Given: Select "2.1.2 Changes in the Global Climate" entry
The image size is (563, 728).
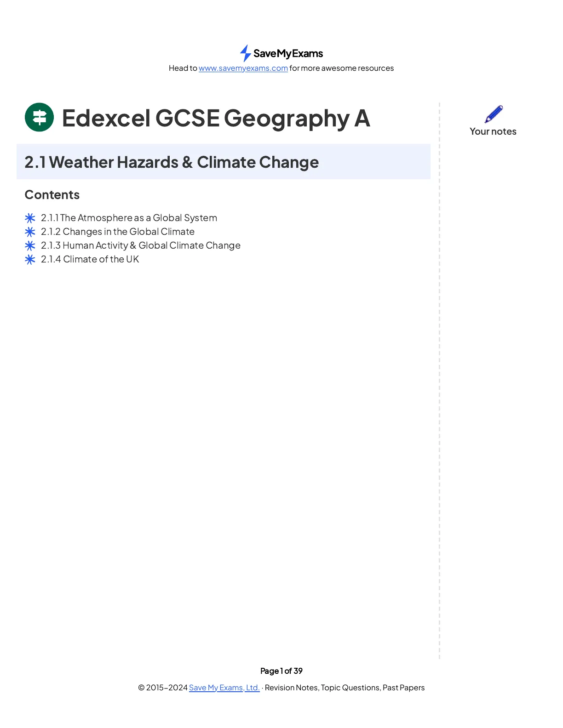Looking at the screenshot, I should (x=118, y=232).
